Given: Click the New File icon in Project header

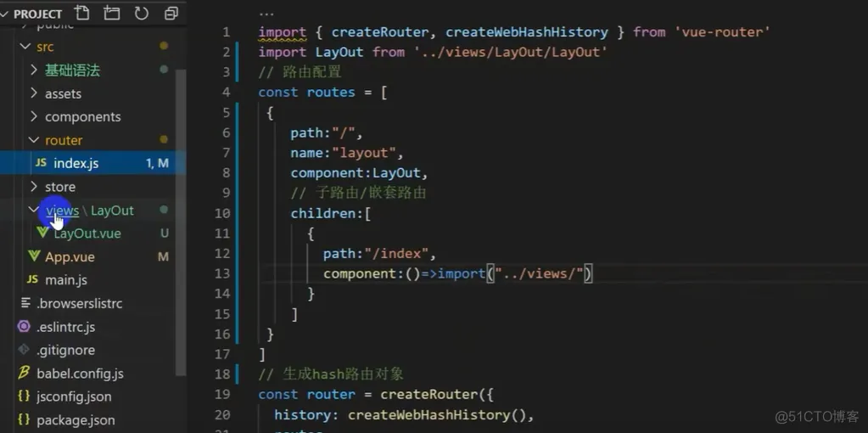Looking at the screenshot, I should click(81, 13).
